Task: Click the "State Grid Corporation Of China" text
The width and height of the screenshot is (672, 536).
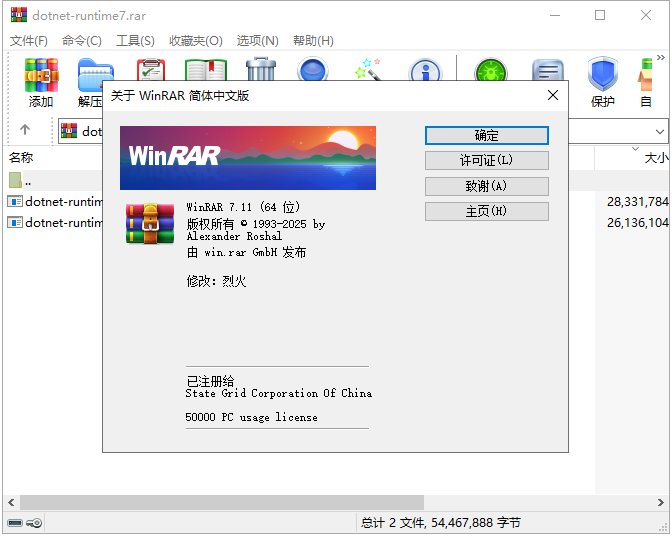Action: click(279, 393)
